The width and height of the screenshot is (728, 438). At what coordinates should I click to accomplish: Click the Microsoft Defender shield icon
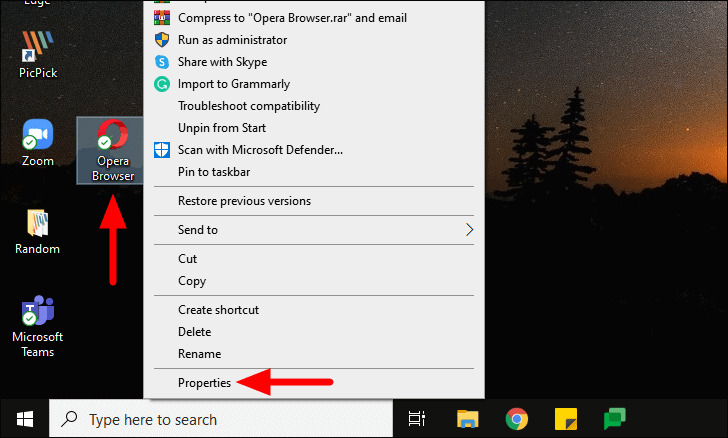pyautogui.click(x=162, y=150)
